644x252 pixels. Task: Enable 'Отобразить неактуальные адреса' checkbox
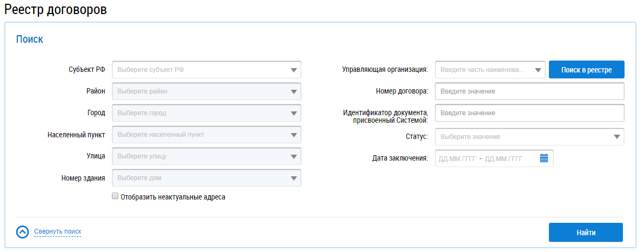point(115,197)
